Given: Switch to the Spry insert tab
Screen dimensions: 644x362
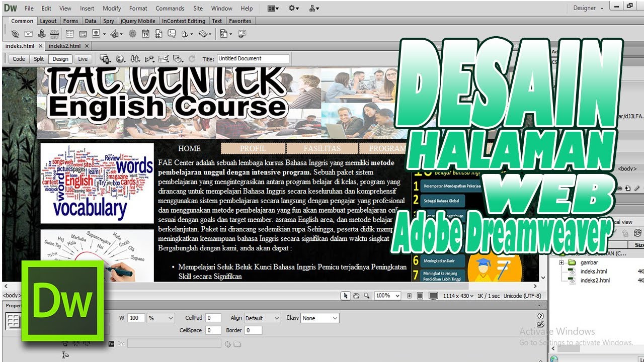Looking at the screenshot, I should click(x=108, y=21).
